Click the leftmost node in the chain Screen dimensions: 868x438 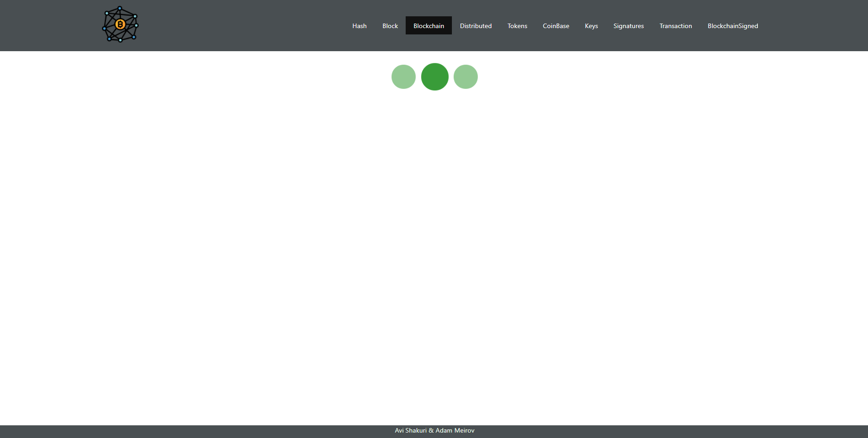coord(403,77)
